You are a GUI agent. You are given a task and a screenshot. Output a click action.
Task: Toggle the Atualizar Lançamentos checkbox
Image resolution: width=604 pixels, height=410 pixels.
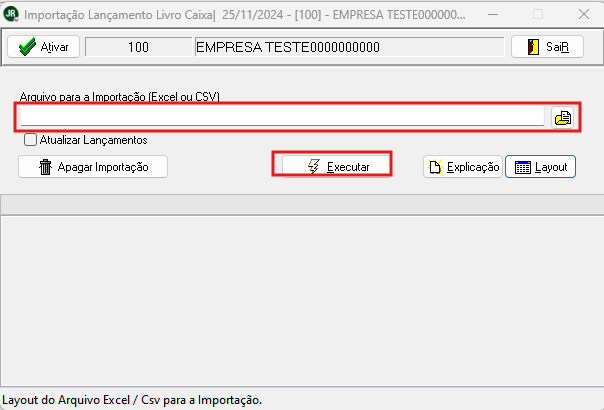[30, 139]
